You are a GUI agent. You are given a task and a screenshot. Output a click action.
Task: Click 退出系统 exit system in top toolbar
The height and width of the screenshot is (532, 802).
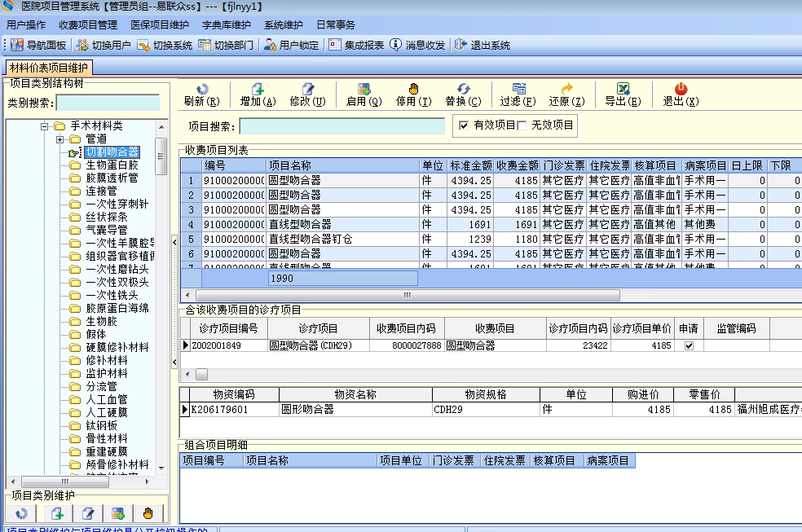[483, 45]
